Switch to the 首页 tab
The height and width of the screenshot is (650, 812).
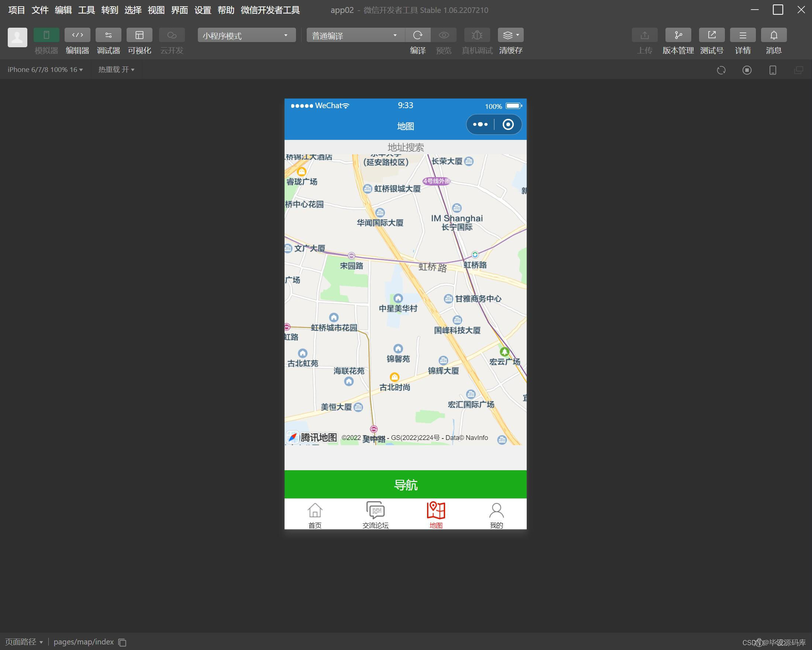coord(315,515)
